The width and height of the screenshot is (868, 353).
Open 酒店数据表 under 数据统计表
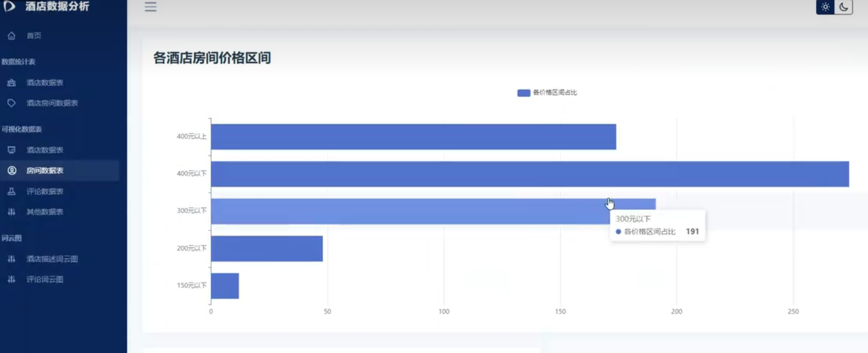(45, 83)
